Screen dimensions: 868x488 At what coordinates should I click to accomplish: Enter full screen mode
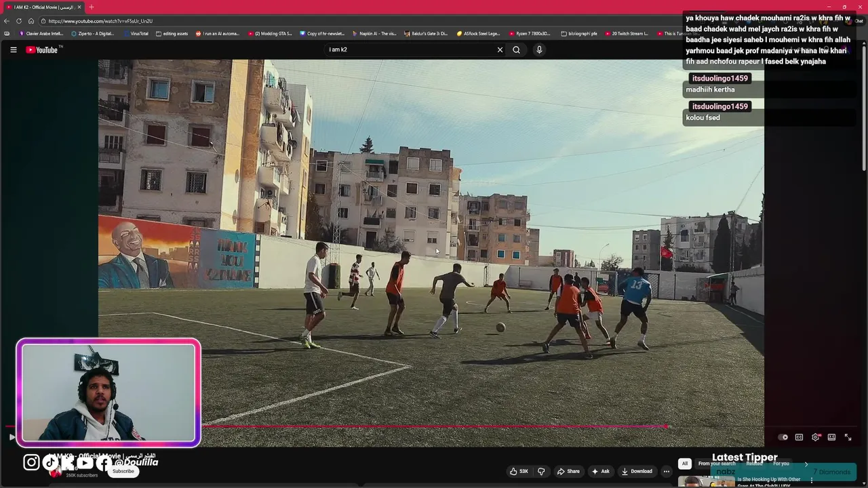pyautogui.click(x=848, y=437)
